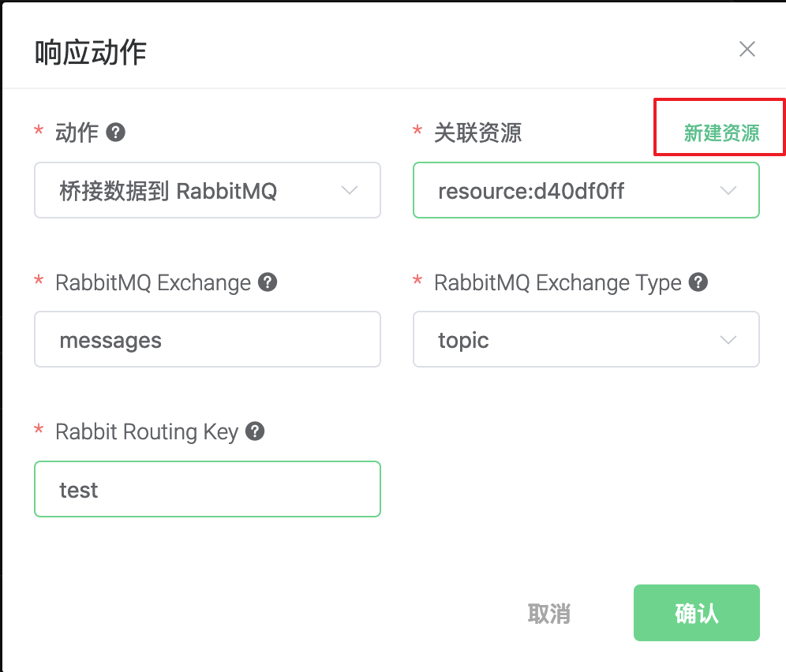The width and height of the screenshot is (786, 672).
Task: Click the 'resource:d40df0ff' selected value
Action: click(x=531, y=191)
